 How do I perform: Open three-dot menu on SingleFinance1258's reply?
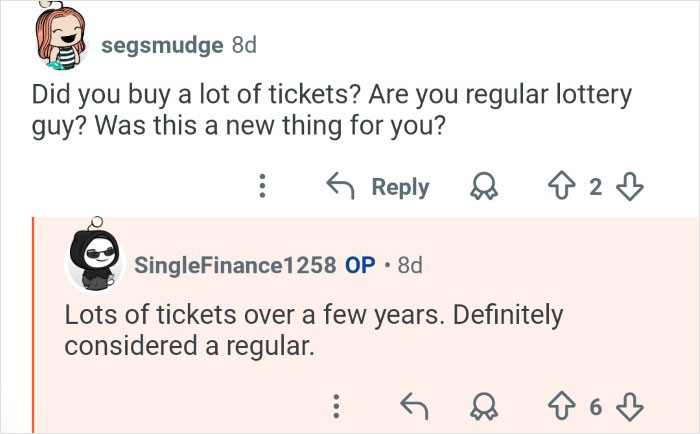(x=337, y=406)
